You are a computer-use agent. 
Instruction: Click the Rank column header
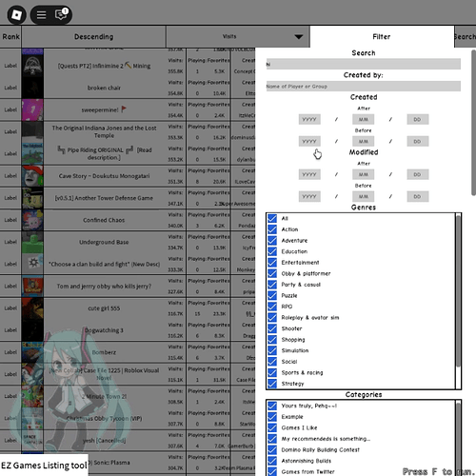(x=10, y=37)
